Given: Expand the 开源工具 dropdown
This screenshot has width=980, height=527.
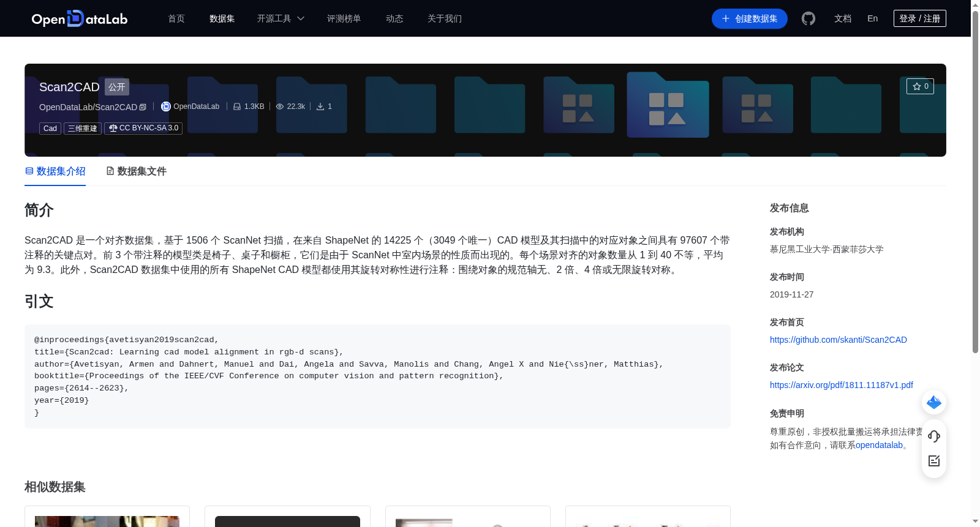Looking at the screenshot, I should coord(281,18).
